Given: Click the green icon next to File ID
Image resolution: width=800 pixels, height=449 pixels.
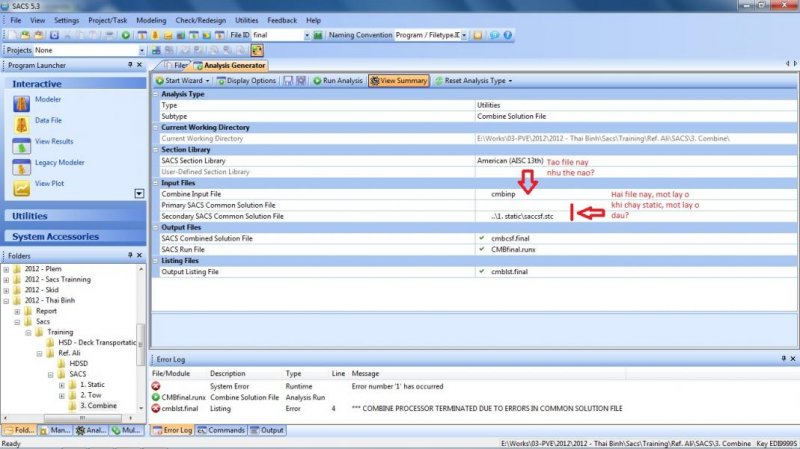Looking at the screenshot, I should coord(318,35).
